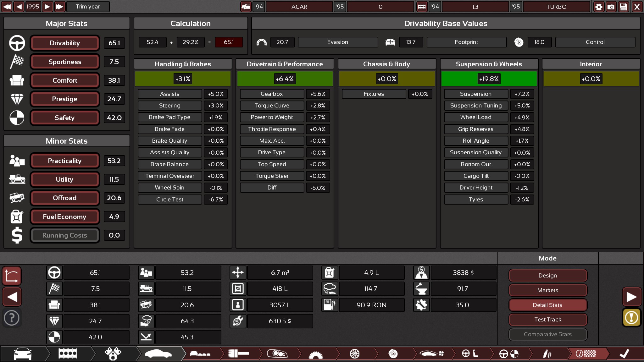This screenshot has height=362, width=644.
Task: Select the Drivability major stat button
Action: click(x=65, y=43)
